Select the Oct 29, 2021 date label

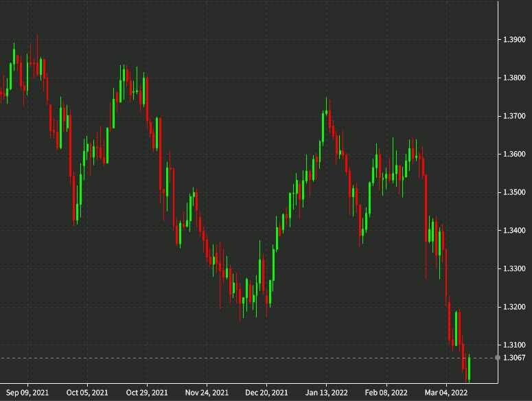tap(147, 393)
